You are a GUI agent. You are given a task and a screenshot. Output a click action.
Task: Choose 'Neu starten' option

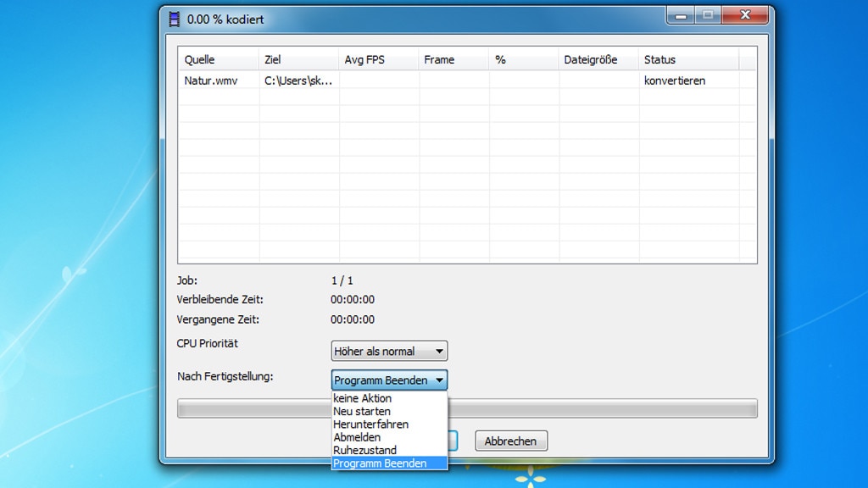pos(389,411)
